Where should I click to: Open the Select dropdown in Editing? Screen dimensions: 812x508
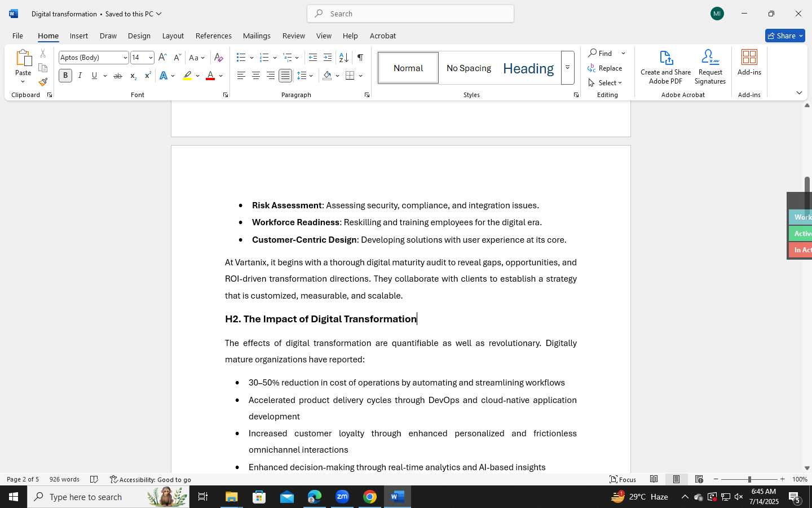click(x=605, y=82)
